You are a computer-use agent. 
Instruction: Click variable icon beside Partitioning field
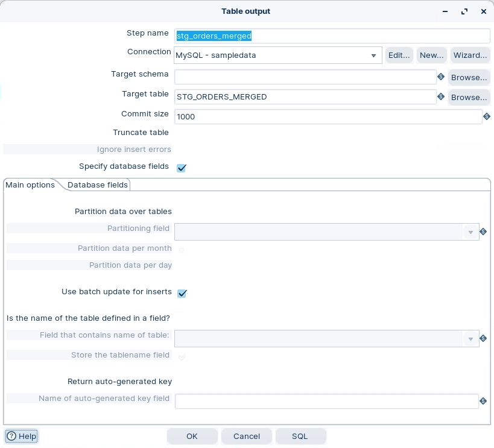click(x=483, y=232)
